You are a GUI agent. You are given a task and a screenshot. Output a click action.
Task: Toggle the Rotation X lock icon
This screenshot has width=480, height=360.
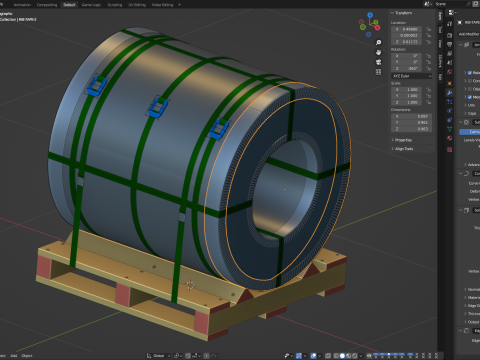(429, 56)
